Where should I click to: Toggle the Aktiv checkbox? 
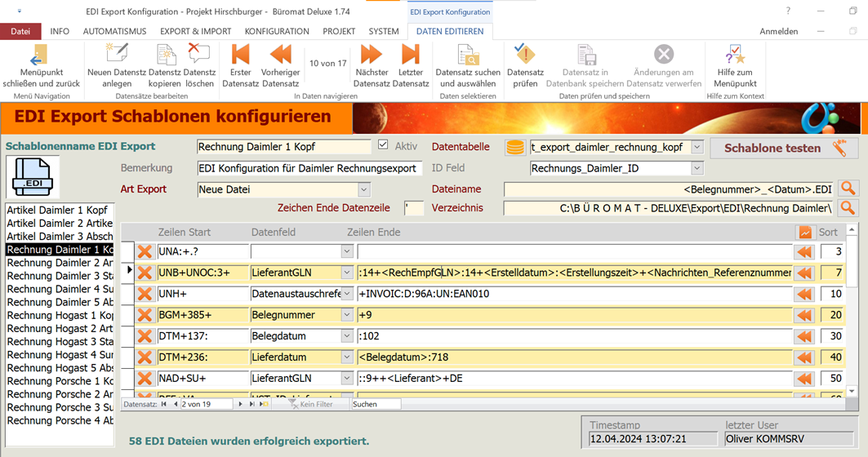pos(383,145)
